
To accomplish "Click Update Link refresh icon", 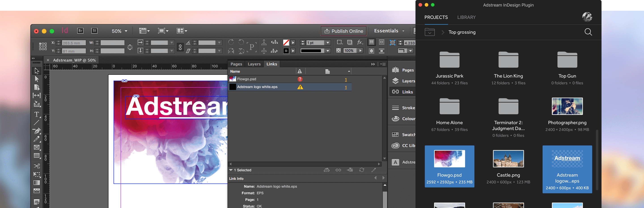I will [362, 170].
